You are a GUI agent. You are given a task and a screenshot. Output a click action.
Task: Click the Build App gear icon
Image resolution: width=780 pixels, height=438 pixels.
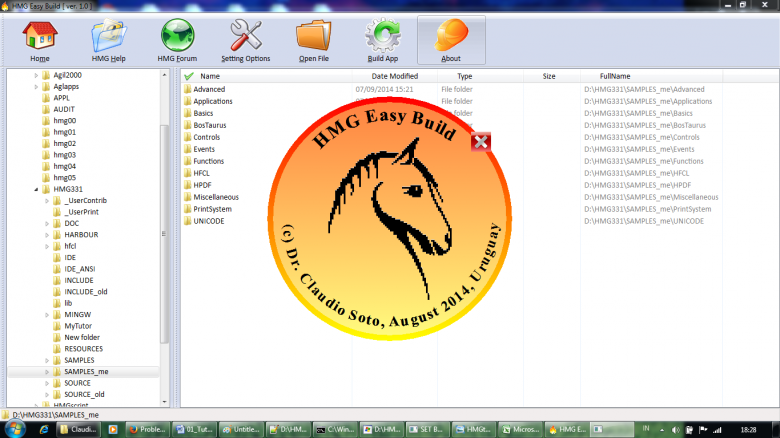pos(383,35)
